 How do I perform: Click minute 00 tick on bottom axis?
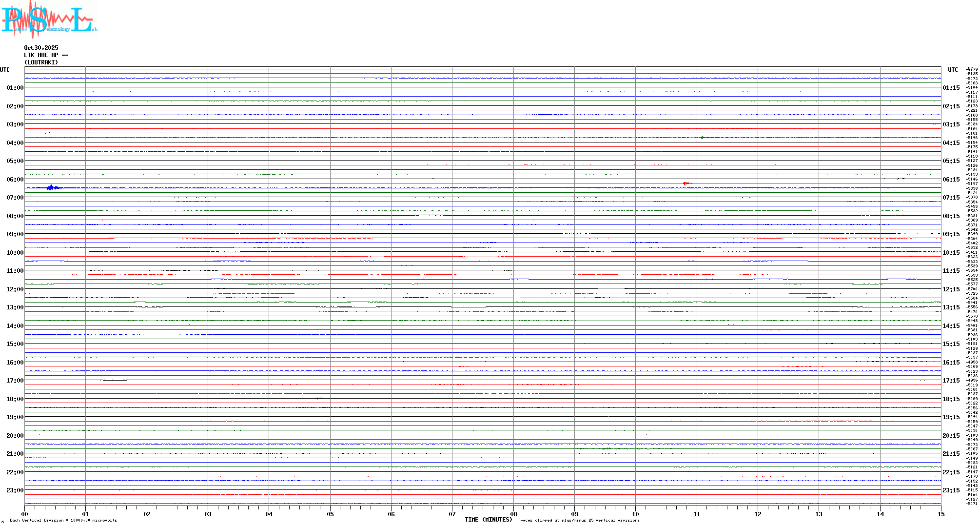tap(24, 514)
